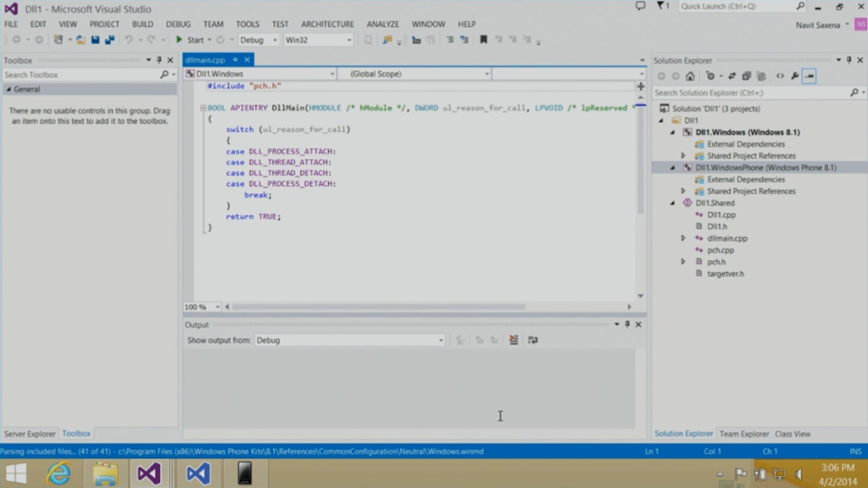Collapse the Dll1.Shared project node

(672, 203)
